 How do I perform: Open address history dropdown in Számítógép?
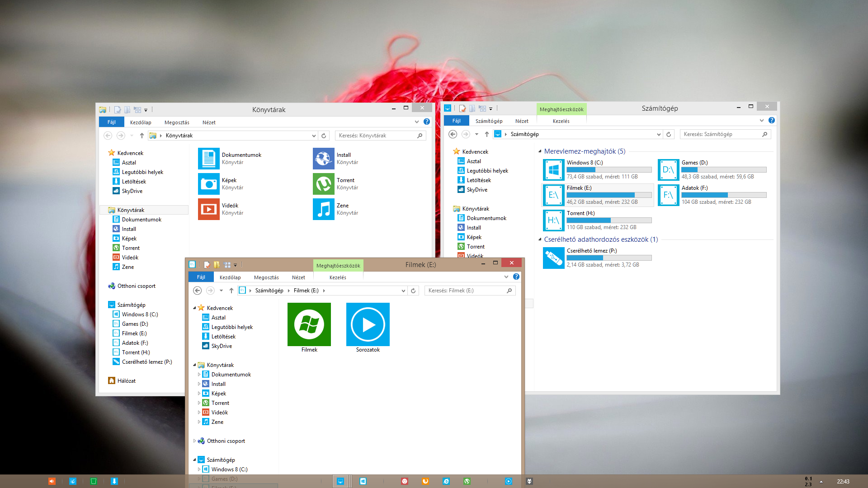659,134
